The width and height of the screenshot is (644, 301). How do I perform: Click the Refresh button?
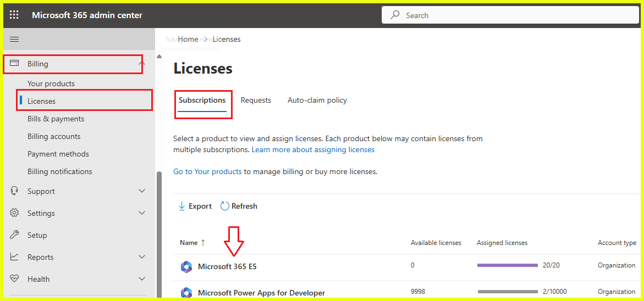[x=239, y=206]
